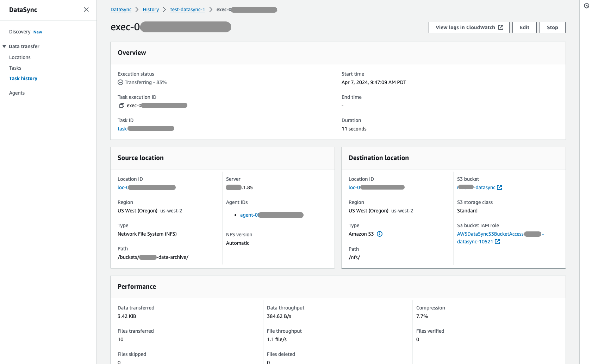Navigate to History breadcrumb
Screen dimensions: 592x364
tap(151, 9)
